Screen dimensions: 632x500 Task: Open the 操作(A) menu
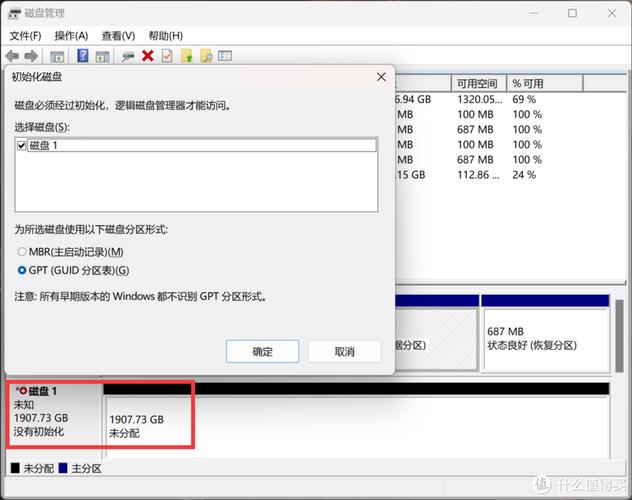71,36
